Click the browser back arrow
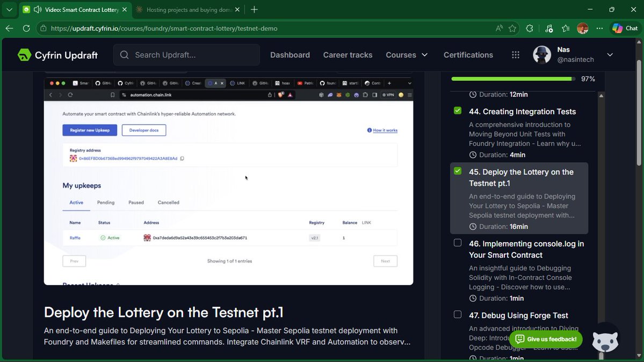Screen dimensions: 644x362 tap(9, 28)
